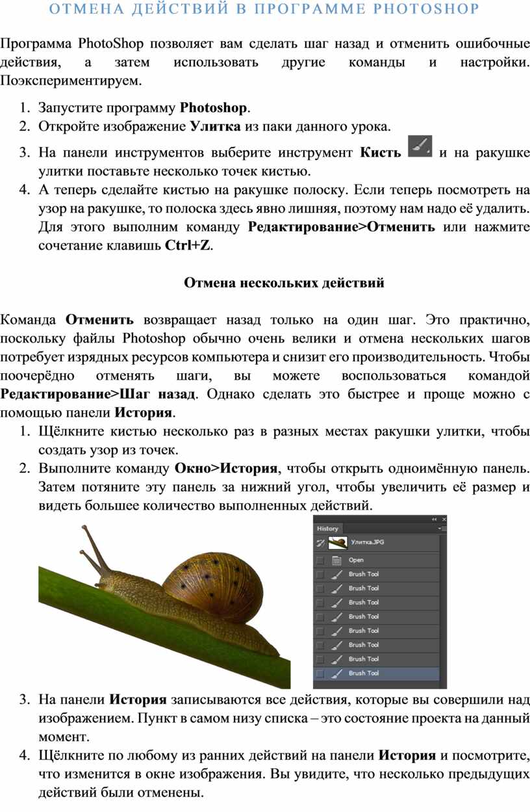Click the brush icon in the highlighted Brush Tool row
The image size is (530, 812).
[x=336, y=674]
